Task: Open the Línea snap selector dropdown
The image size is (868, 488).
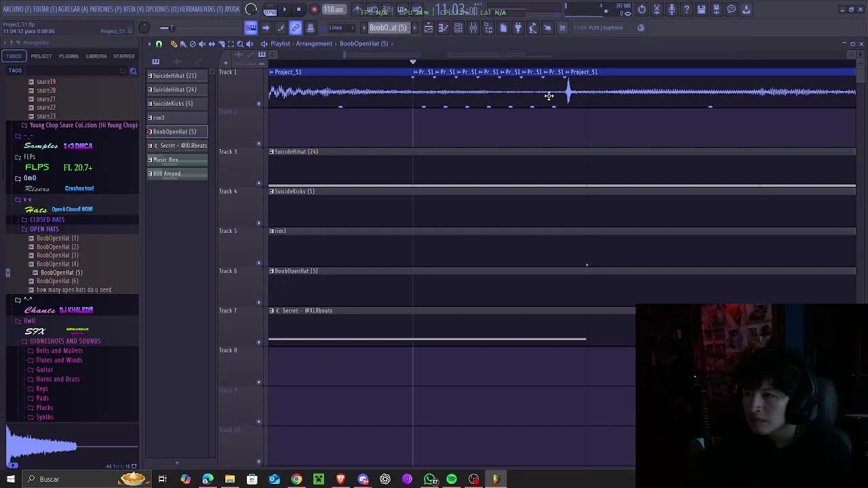Action: pyautogui.click(x=342, y=28)
